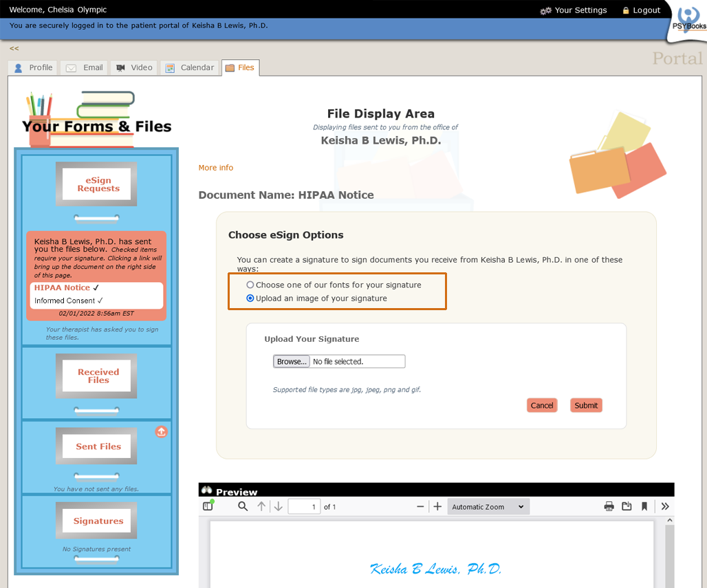Screen dimensions: 707x588
Task: Open the More info link
Action: coord(216,168)
